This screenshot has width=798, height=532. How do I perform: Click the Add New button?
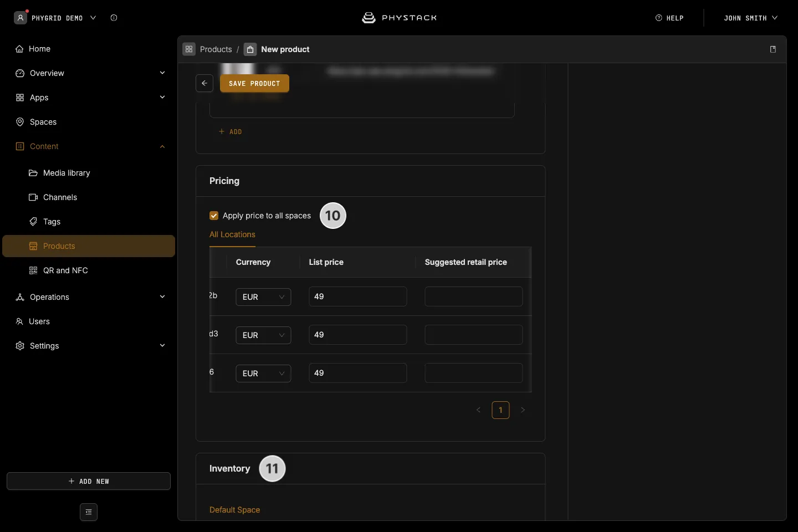89,481
